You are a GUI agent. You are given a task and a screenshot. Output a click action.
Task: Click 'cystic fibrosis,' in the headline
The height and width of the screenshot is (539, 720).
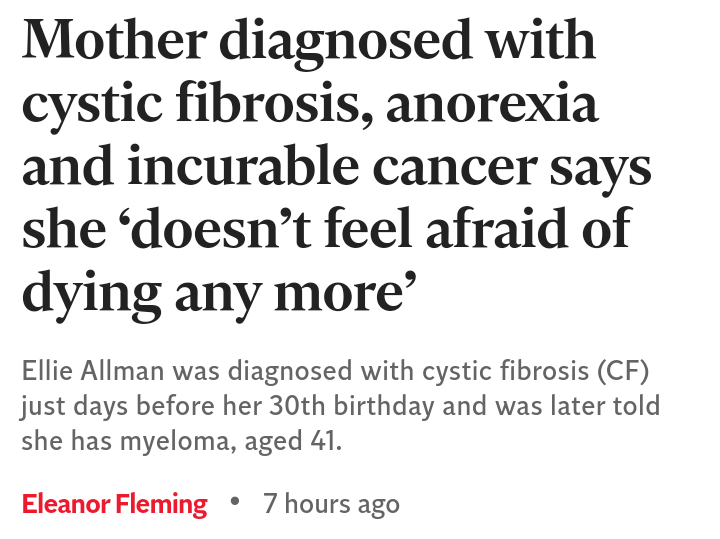coord(193,105)
